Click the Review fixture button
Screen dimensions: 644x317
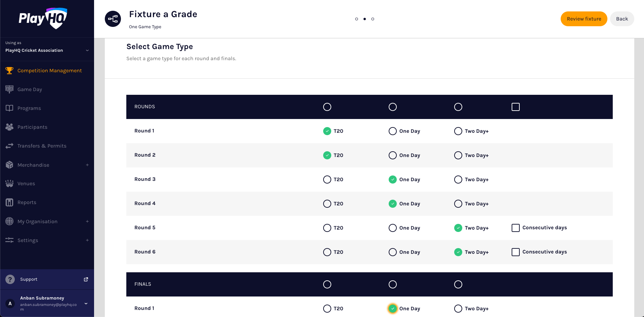(x=584, y=19)
